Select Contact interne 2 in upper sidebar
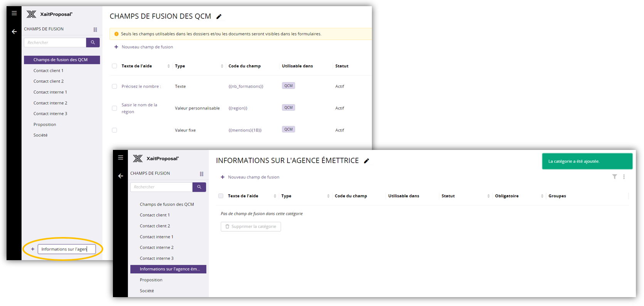This screenshot has width=644, height=306. click(x=50, y=103)
